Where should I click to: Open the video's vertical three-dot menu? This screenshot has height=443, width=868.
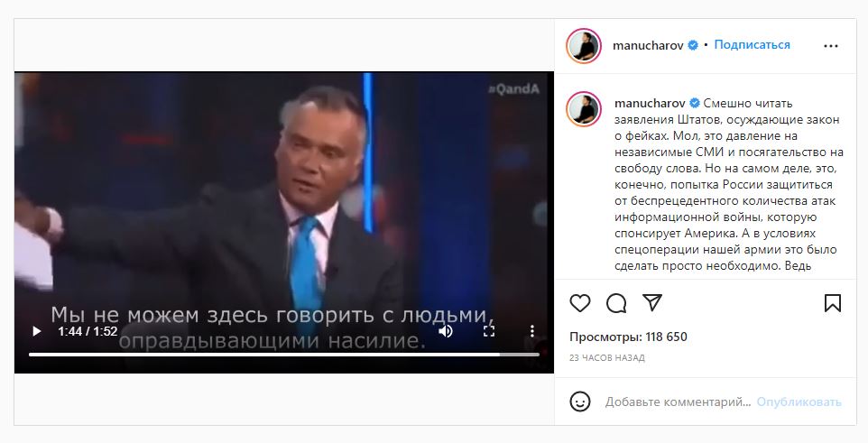(532, 331)
